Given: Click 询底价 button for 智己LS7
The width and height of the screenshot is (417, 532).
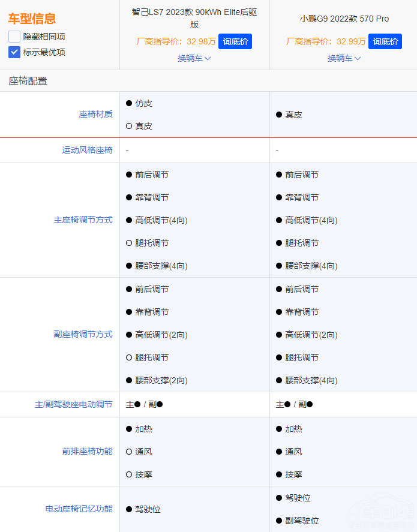Looking at the screenshot, I should click(235, 41).
